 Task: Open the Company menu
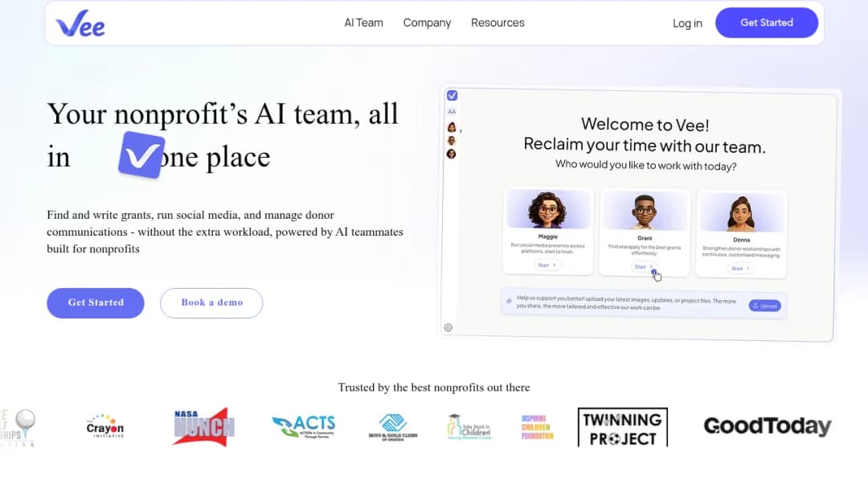point(427,23)
